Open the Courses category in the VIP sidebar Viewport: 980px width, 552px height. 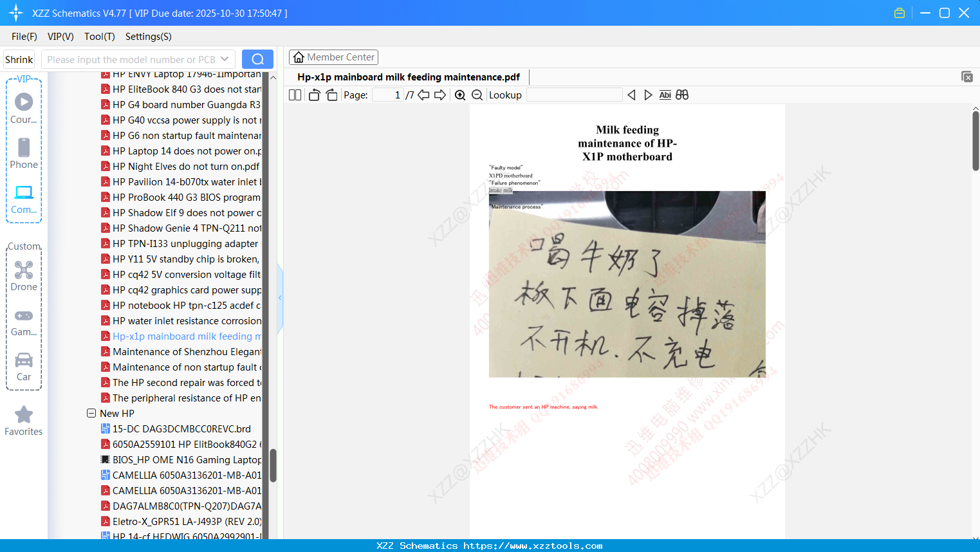click(x=24, y=108)
